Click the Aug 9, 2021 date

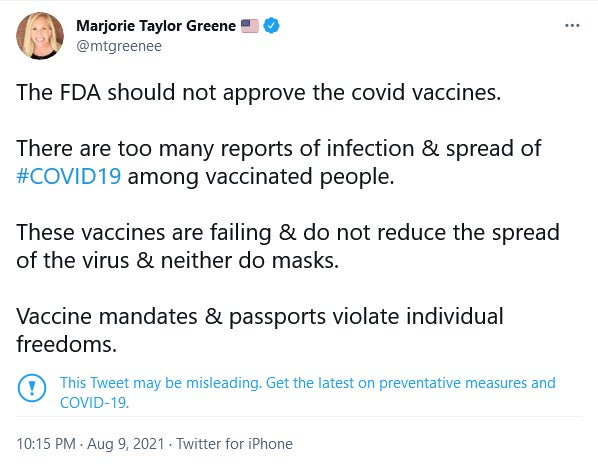(x=126, y=444)
